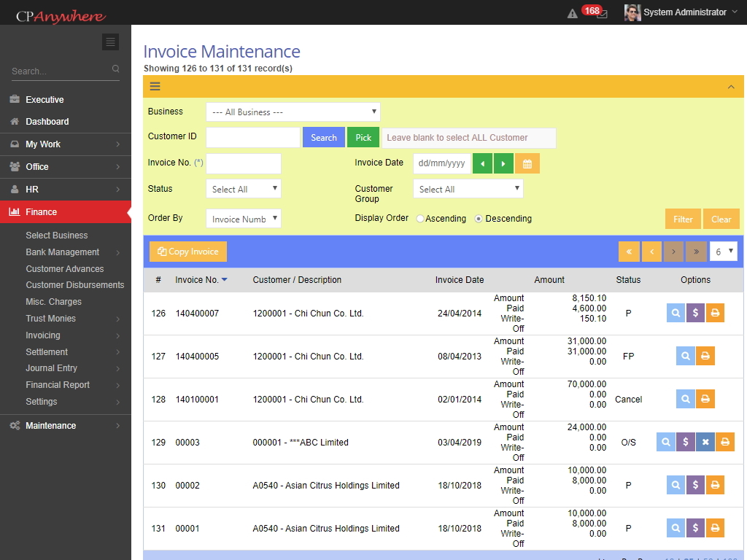
Task: Expand the Customer Group dropdown
Action: [x=468, y=189]
